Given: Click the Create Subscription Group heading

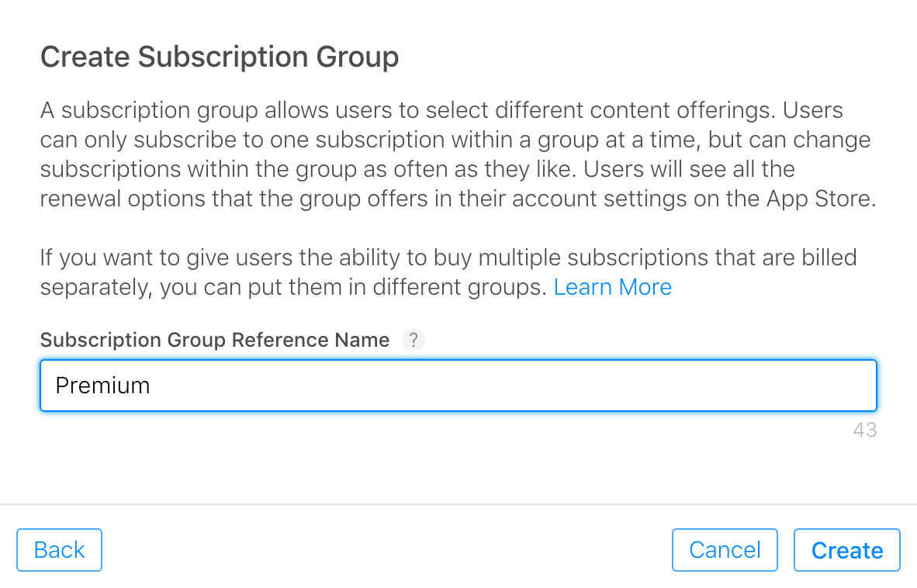Looking at the screenshot, I should pyautogui.click(x=220, y=57).
